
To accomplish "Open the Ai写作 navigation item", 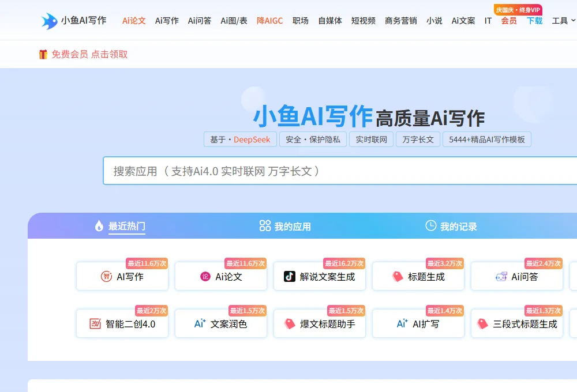I will pos(167,21).
